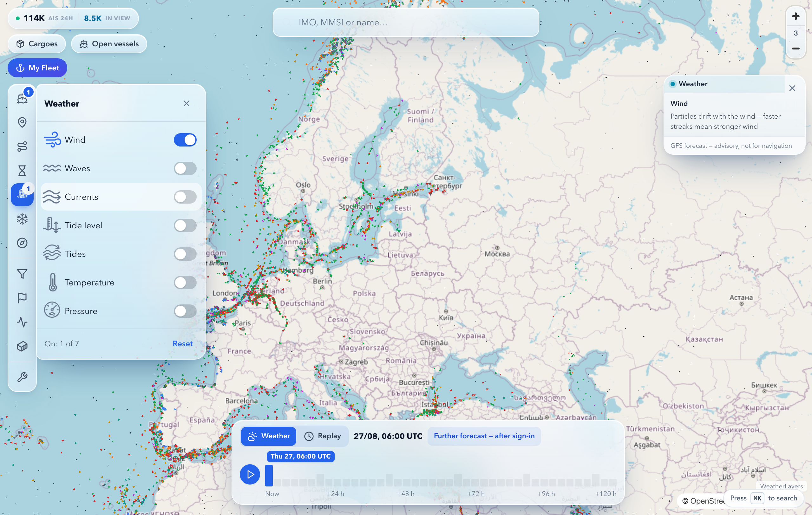Enable the Waves toggle

(x=185, y=168)
